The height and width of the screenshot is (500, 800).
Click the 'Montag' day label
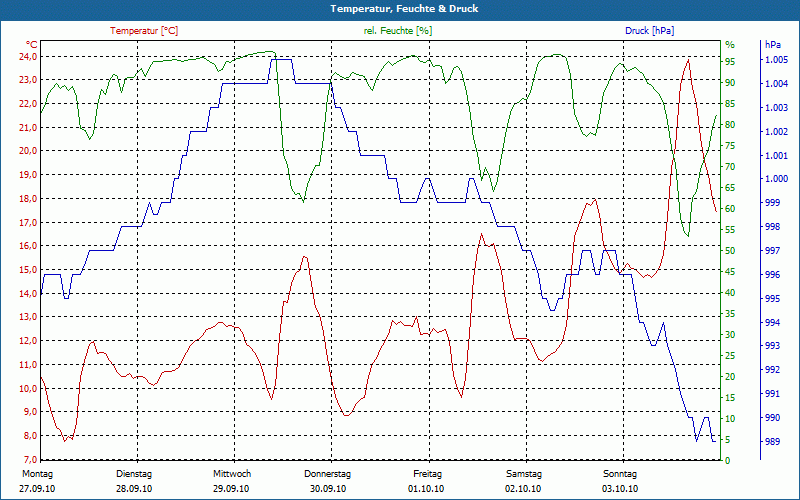click(x=38, y=474)
